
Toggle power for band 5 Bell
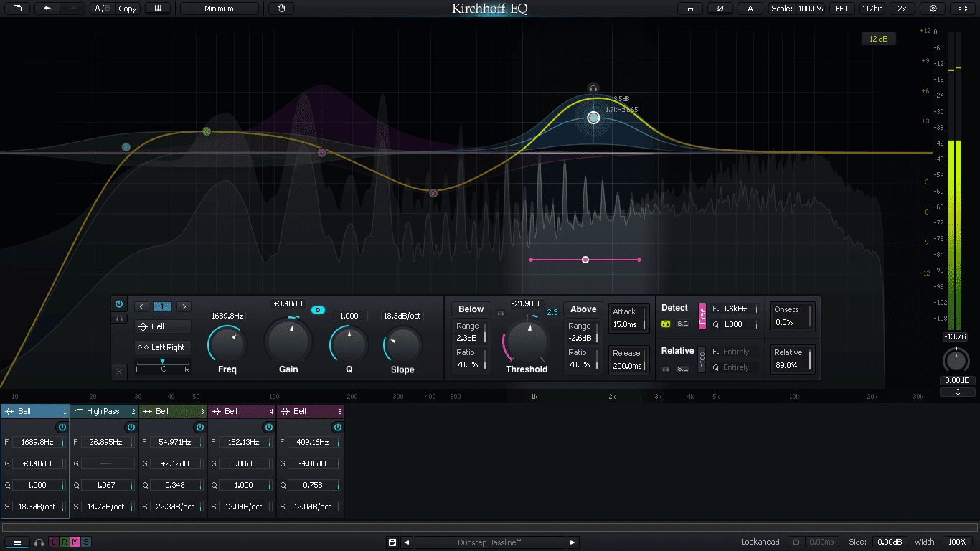[337, 427]
